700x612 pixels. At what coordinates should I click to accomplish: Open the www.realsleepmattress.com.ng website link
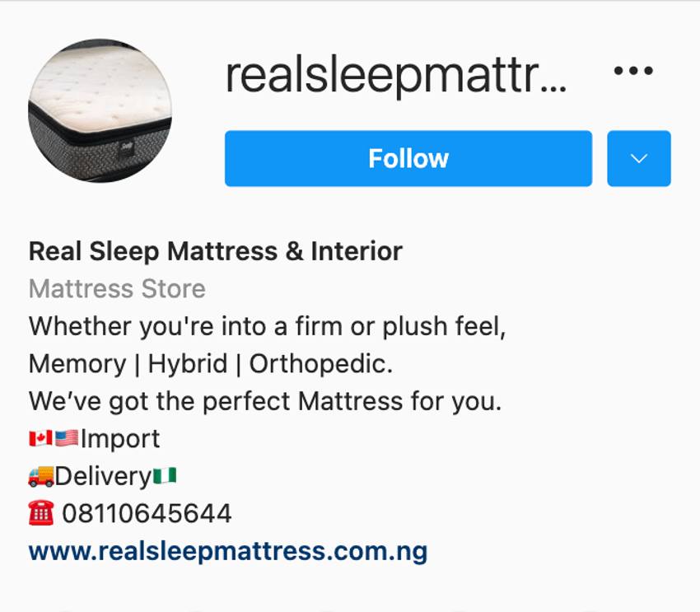coord(228,551)
